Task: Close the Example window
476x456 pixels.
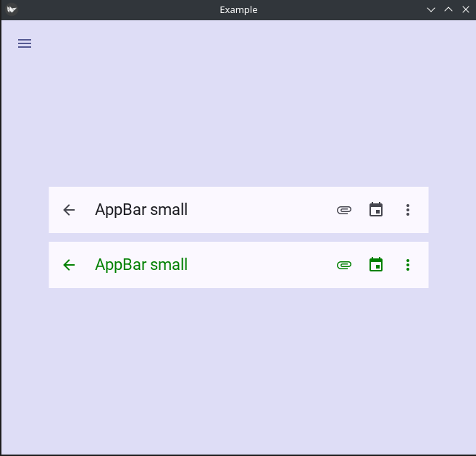Action: 466,9
